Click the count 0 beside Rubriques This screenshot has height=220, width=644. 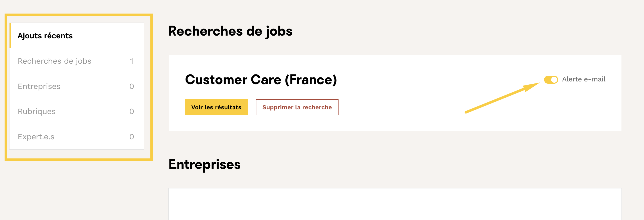(x=132, y=112)
